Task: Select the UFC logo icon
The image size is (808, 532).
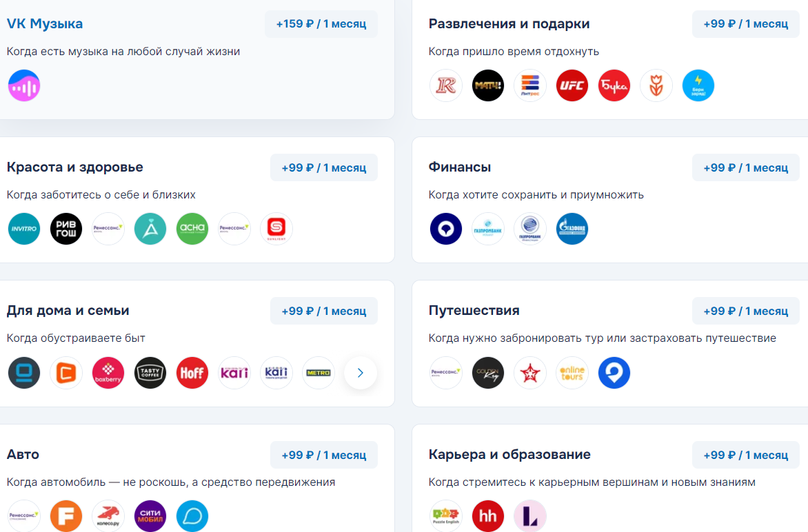Action: pyautogui.click(x=572, y=85)
